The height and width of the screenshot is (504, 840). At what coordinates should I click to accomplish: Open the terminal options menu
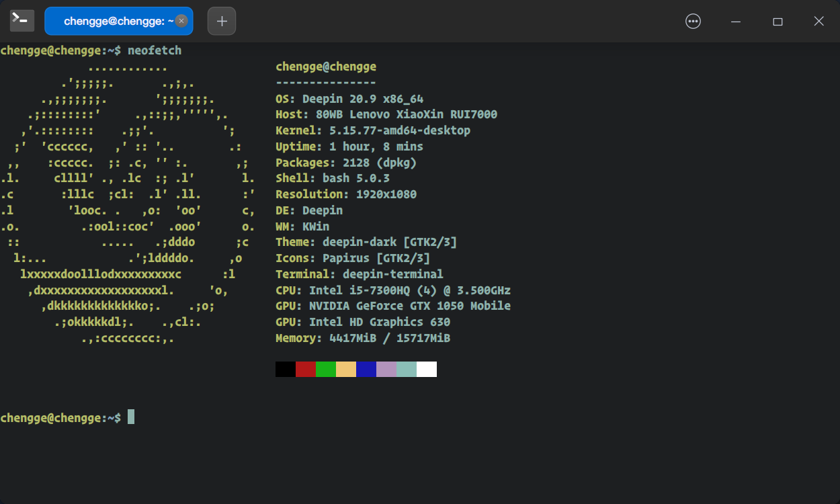point(693,21)
